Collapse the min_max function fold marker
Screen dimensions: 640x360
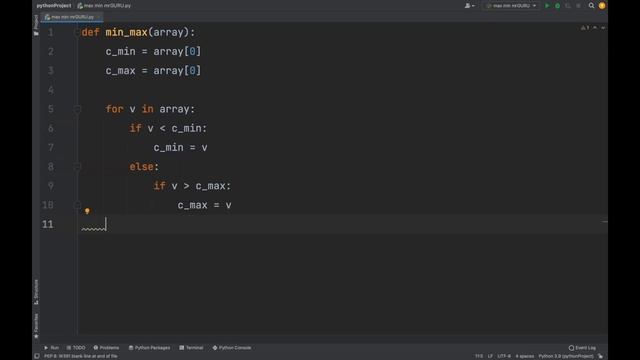[x=77, y=32]
